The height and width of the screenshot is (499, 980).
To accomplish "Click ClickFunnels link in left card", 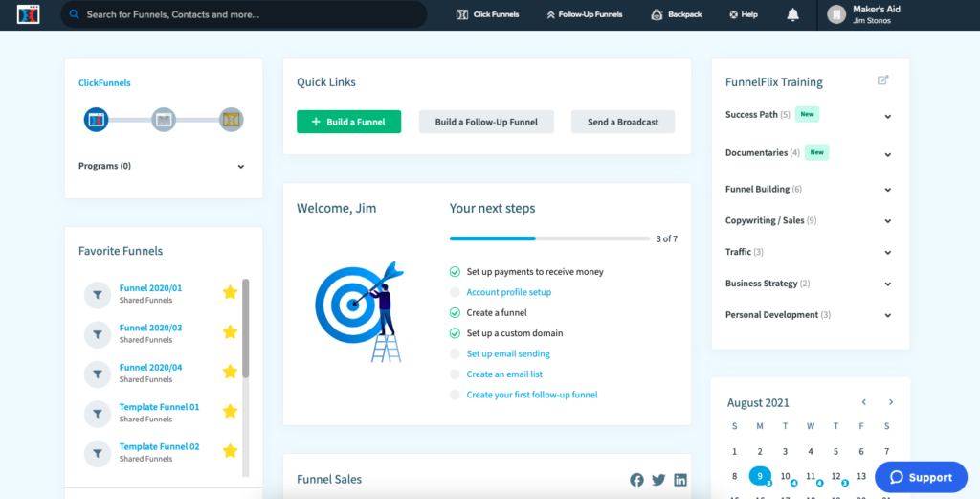I will (104, 82).
